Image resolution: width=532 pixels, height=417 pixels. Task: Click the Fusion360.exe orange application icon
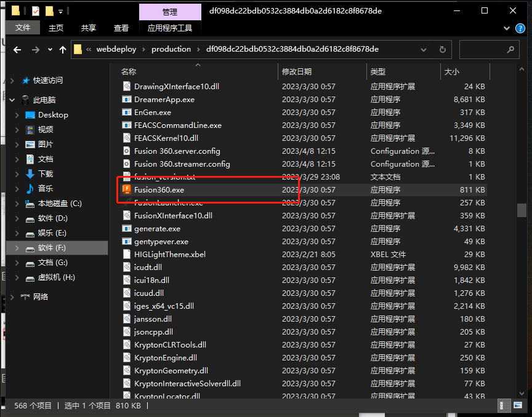127,190
